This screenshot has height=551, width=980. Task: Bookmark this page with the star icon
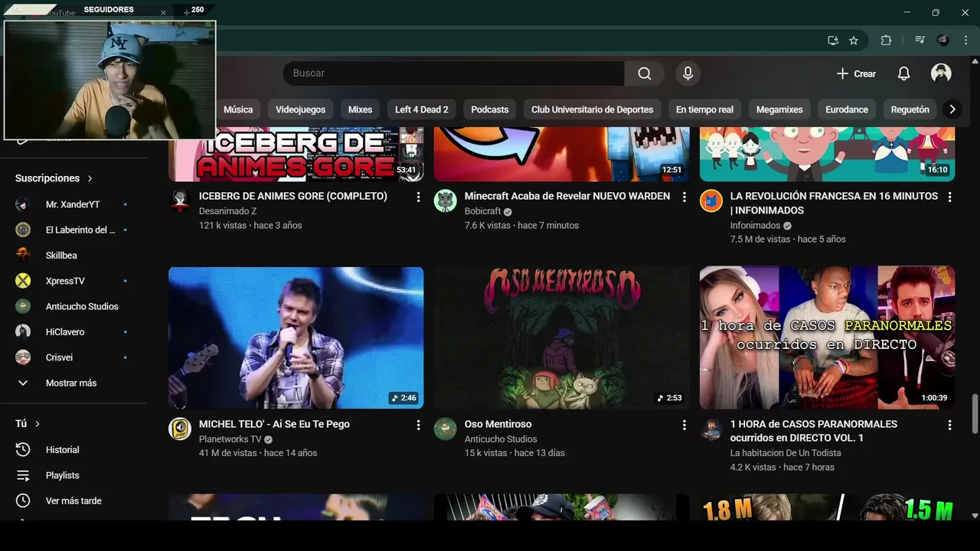(854, 41)
